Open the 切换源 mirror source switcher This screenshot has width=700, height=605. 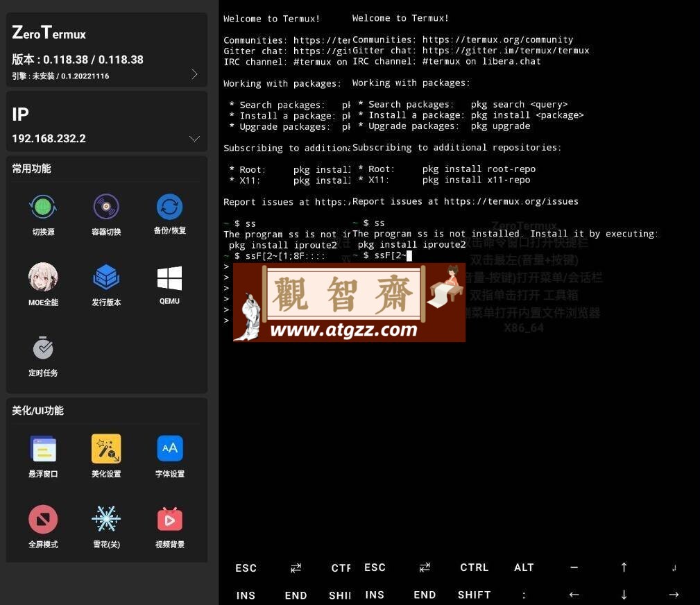pos(43,215)
